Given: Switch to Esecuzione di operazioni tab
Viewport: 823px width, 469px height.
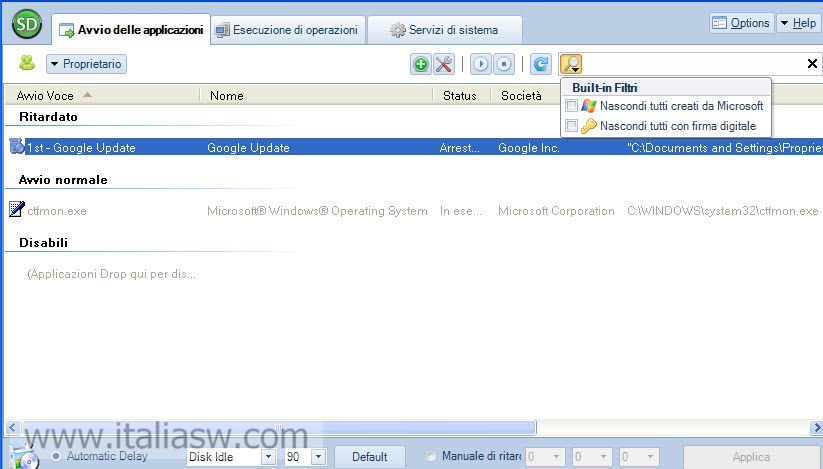Looking at the screenshot, I should 287,30.
